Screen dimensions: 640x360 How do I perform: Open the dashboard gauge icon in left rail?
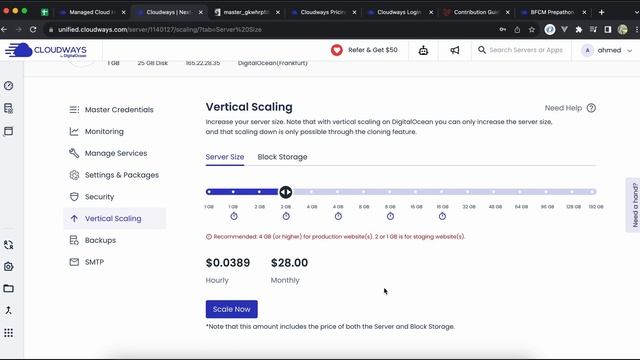pos(9,86)
